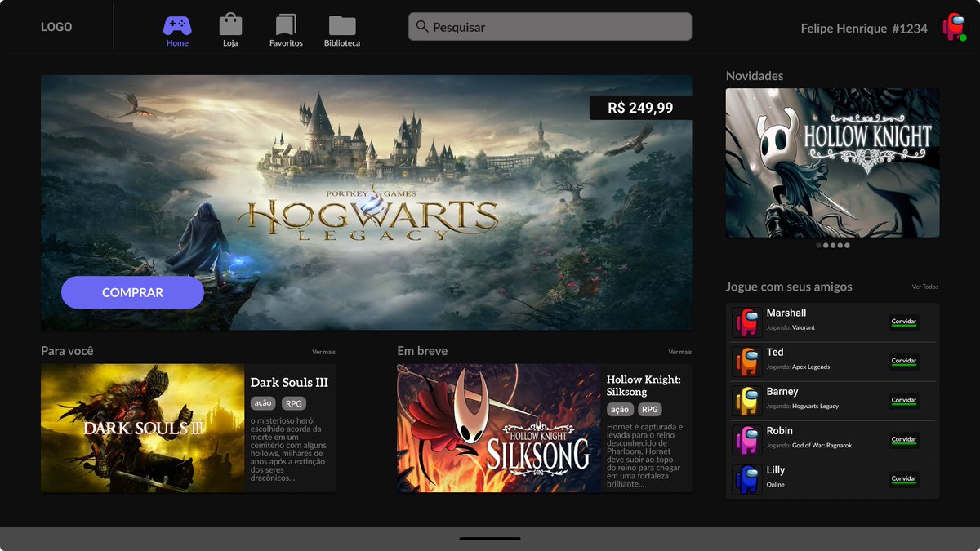Viewport: 980px width, 551px height.
Task: Click the Silksong description paragraph
Action: coord(645,455)
